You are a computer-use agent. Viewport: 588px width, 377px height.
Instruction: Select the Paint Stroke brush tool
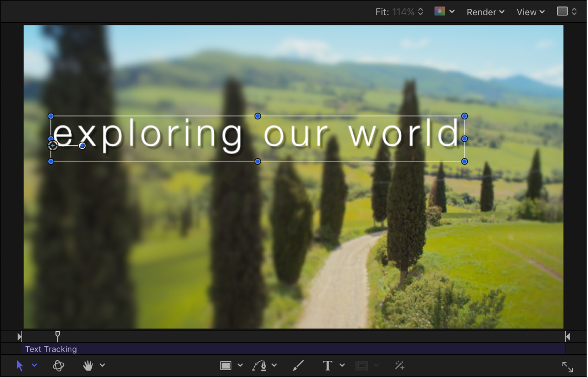pos(298,365)
